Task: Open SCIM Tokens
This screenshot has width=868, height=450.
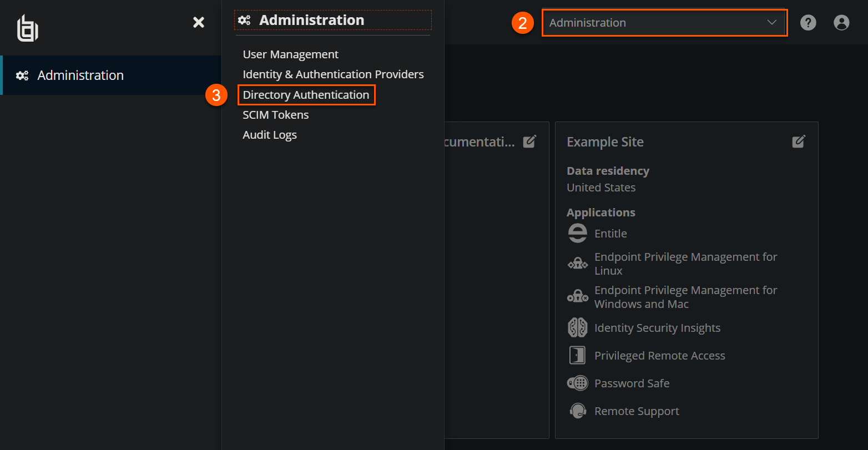Action: 275,115
